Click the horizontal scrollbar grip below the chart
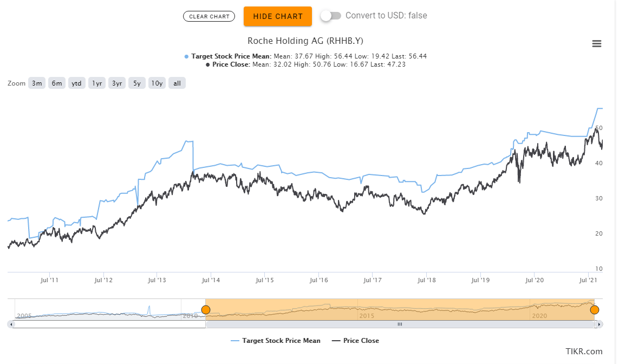The width and height of the screenshot is (619, 364). coord(400,323)
